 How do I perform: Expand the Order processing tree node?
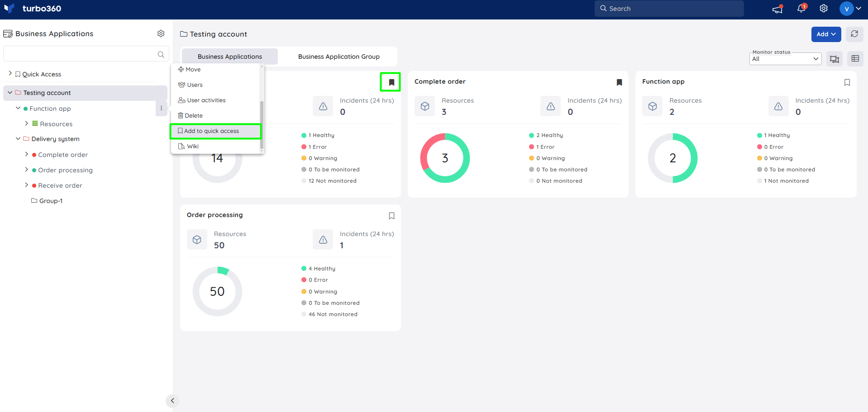(x=27, y=170)
